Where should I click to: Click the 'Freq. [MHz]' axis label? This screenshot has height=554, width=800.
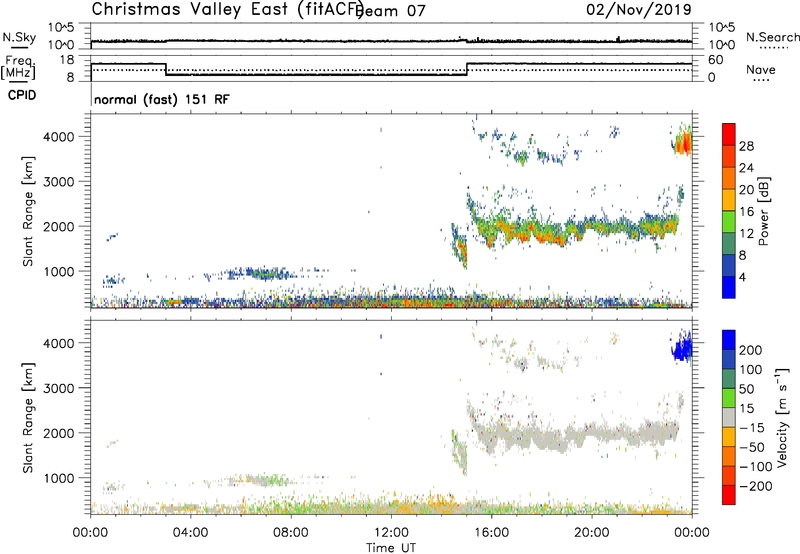pyautogui.click(x=18, y=68)
